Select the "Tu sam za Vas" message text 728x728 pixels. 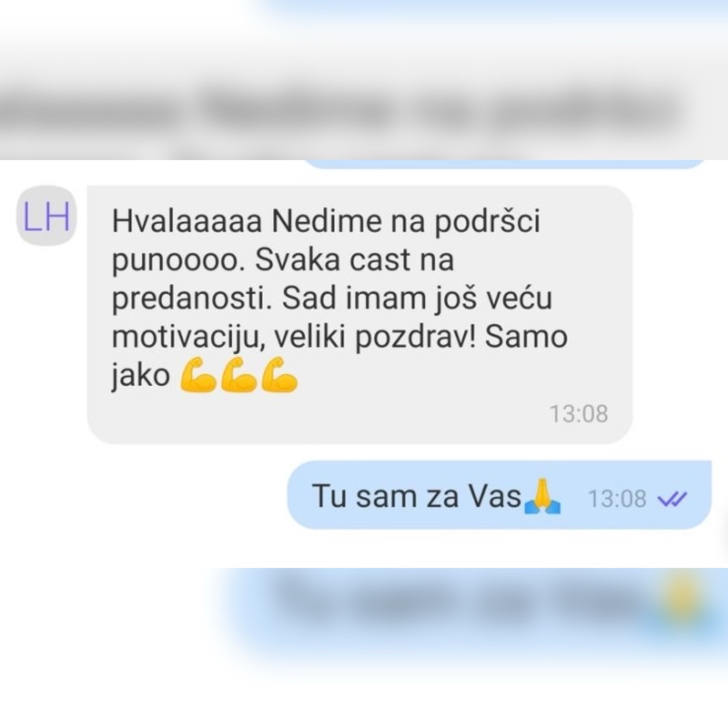(x=416, y=496)
